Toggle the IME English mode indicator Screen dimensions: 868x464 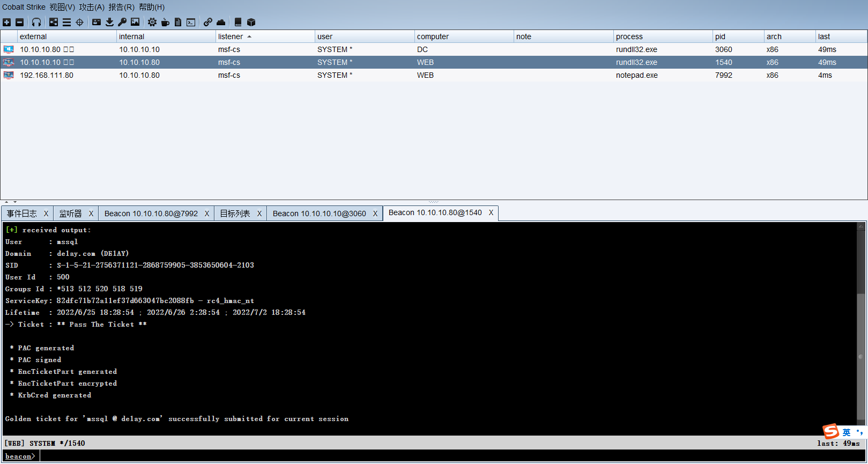coord(846,432)
